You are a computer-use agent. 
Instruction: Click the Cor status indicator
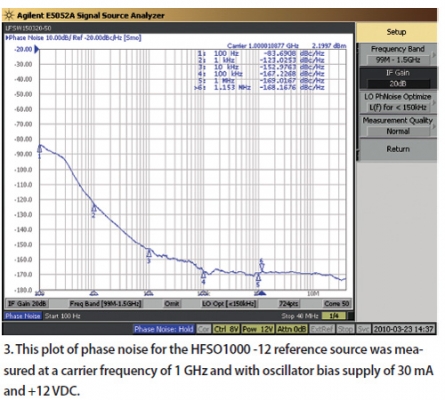click(203, 329)
